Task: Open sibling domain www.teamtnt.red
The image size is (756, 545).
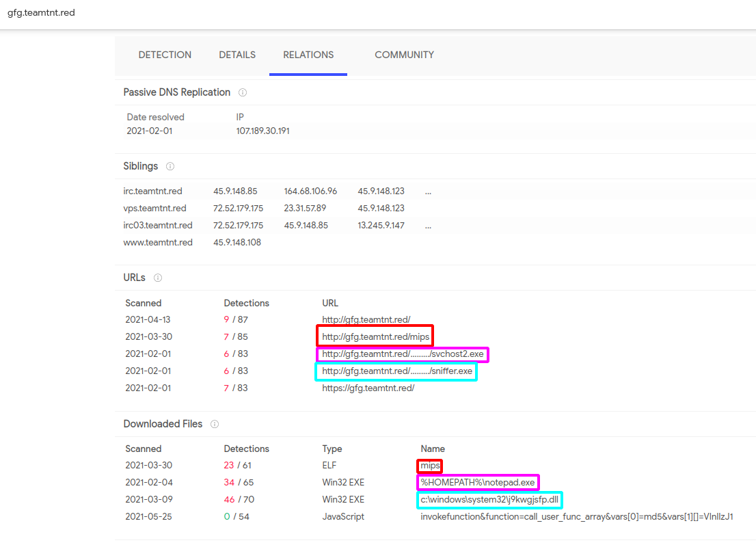Action: pos(157,242)
